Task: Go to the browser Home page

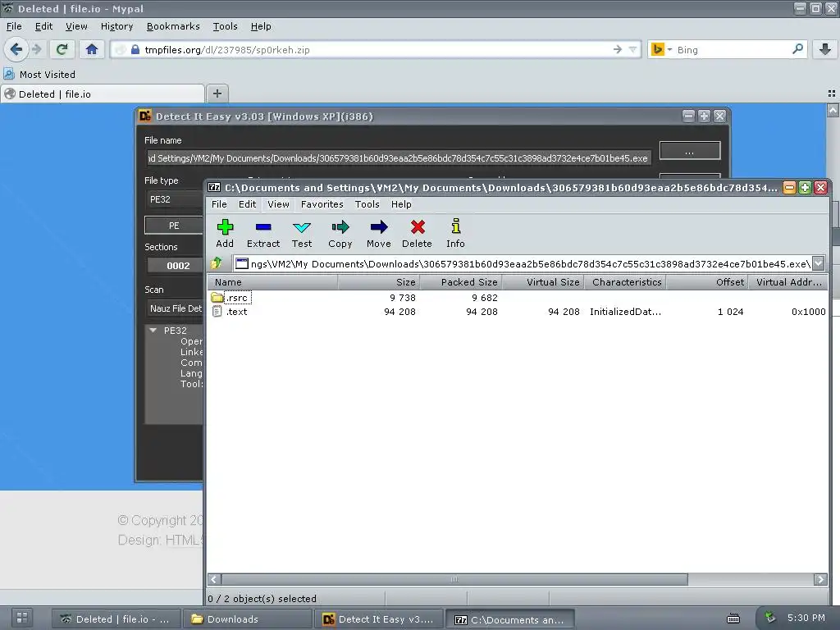Action: tap(92, 49)
